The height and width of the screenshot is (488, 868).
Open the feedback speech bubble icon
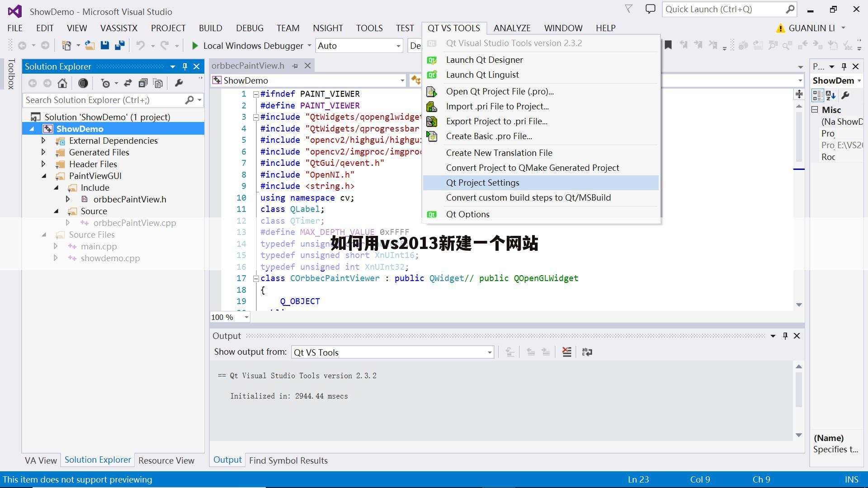650,9
